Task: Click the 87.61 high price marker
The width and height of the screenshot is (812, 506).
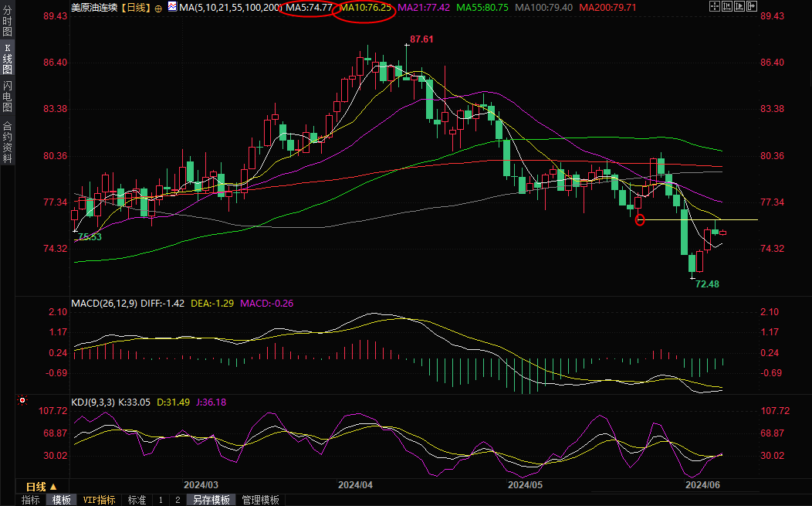Action: coord(421,39)
